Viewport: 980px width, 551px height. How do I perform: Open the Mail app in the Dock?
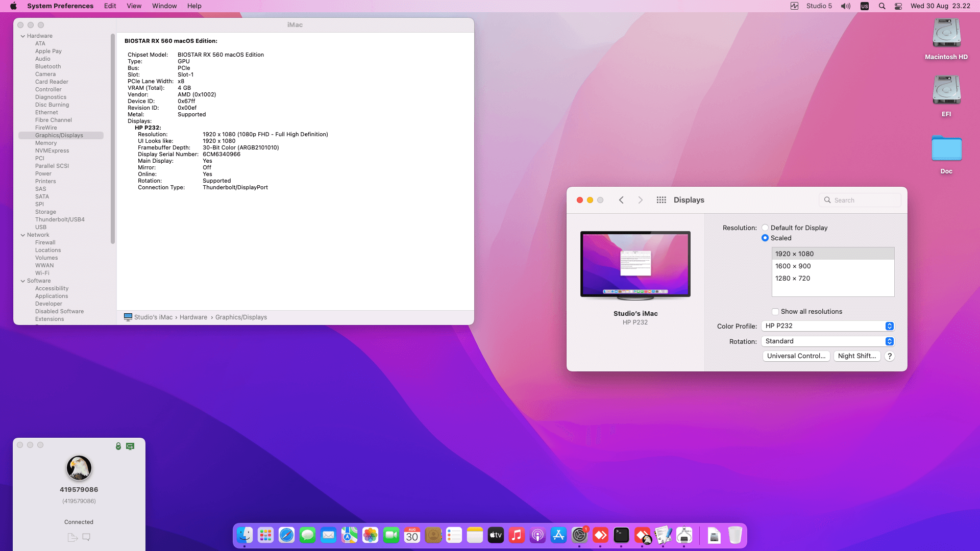tap(328, 535)
